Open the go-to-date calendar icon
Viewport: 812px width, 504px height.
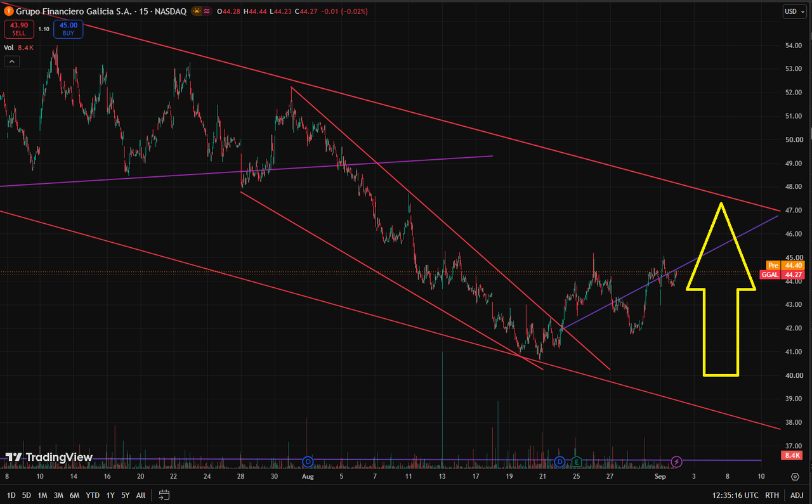pyautogui.click(x=164, y=495)
